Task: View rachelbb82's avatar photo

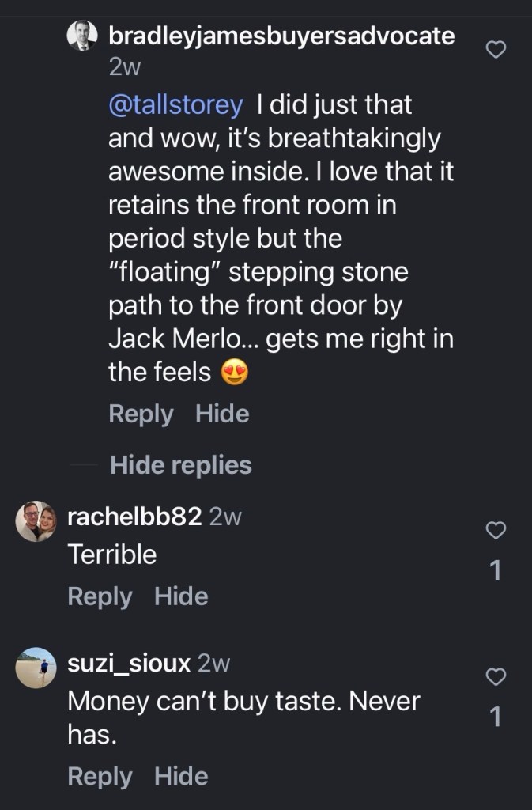Action: (x=36, y=521)
